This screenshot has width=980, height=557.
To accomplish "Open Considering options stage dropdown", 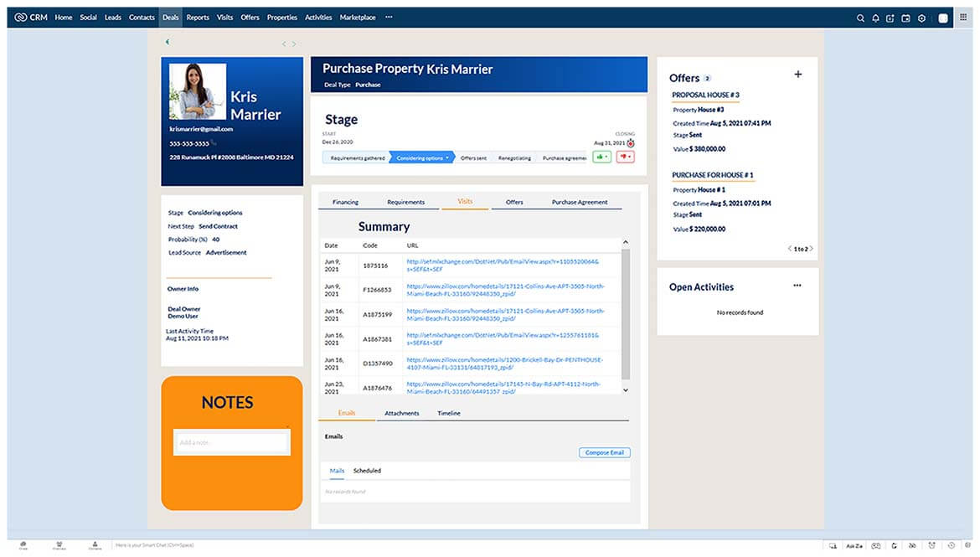I will point(447,158).
